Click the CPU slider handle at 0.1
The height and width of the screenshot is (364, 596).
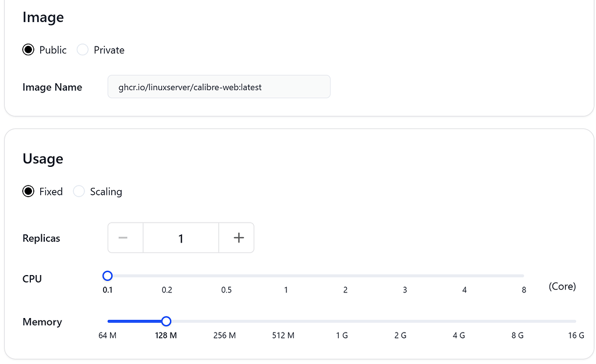coord(108,276)
